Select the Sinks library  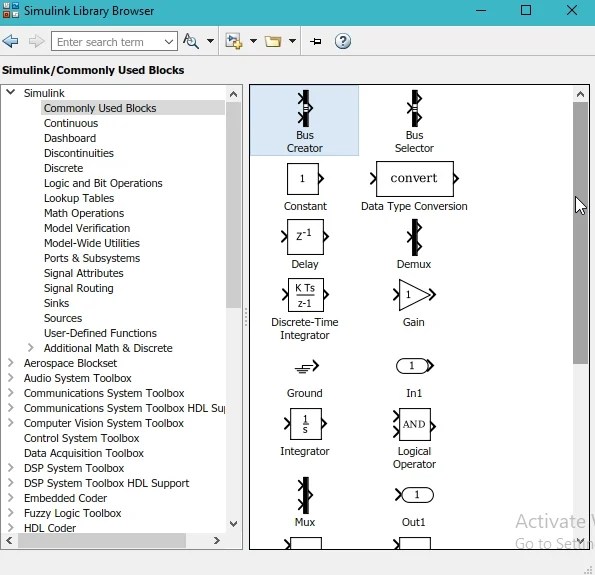(56, 303)
